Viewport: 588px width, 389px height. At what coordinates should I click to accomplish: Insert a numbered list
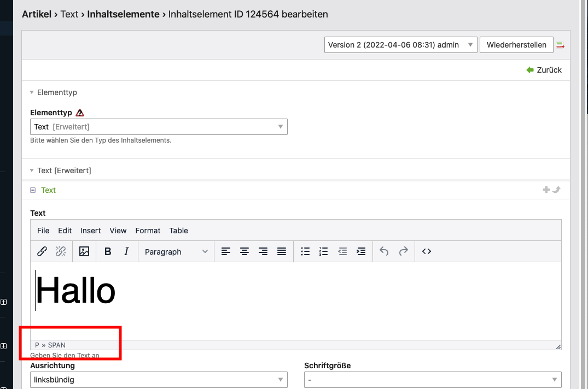coord(324,251)
